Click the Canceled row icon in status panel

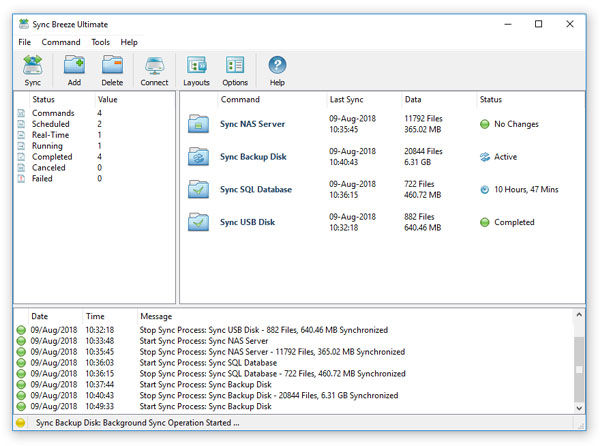(21, 168)
